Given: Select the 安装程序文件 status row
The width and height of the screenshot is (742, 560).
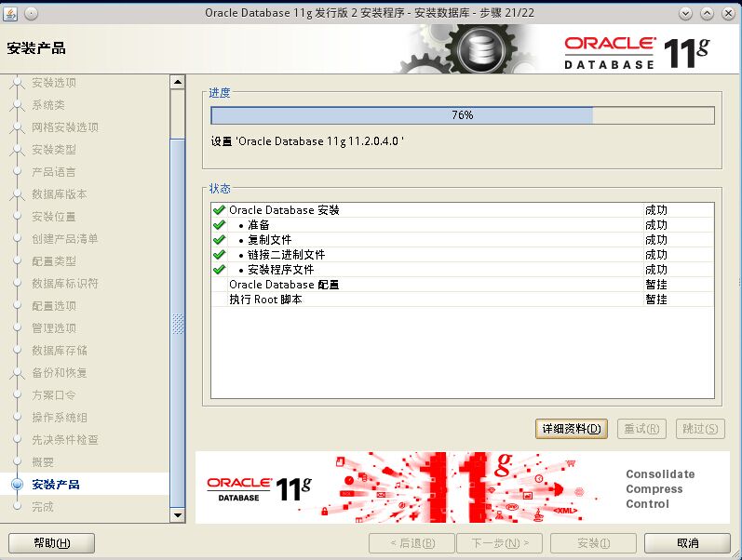Looking at the screenshot, I should click(x=463, y=269).
